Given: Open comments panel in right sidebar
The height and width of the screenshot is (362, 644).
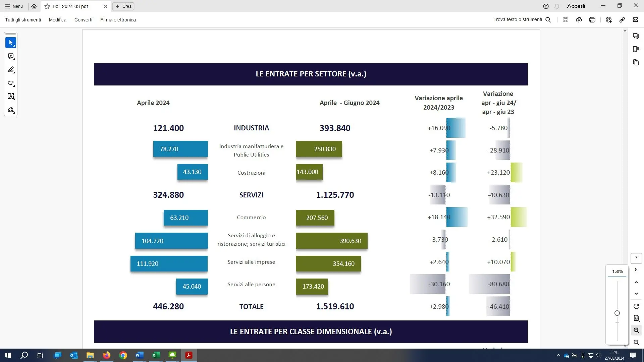Looking at the screenshot, I should [636, 36].
